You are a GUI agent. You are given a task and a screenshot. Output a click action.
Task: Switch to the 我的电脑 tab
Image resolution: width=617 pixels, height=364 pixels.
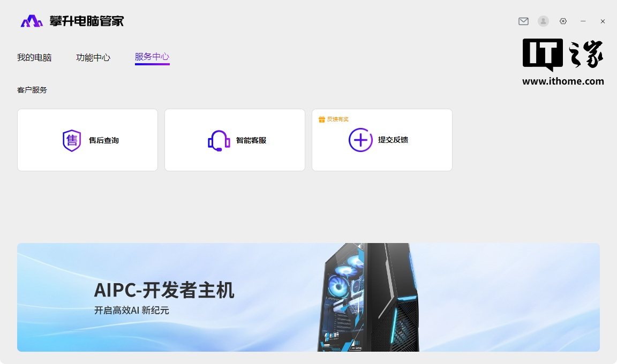point(34,57)
